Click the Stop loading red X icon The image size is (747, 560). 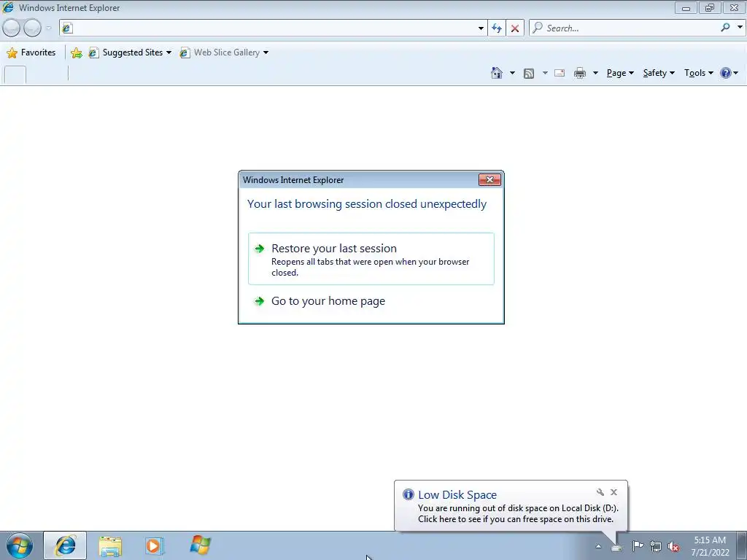(515, 28)
